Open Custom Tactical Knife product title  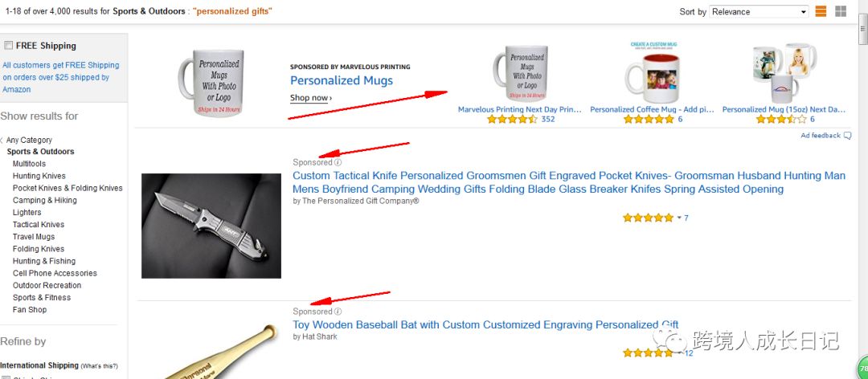(x=569, y=182)
